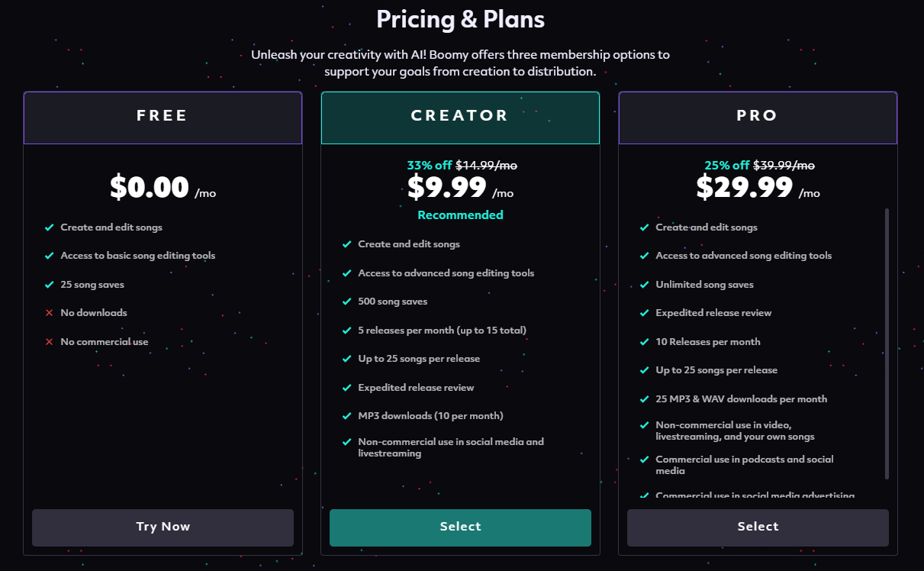Image resolution: width=924 pixels, height=571 pixels.
Task: Click the red X beside No commercial use
Action: click(x=49, y=342)
